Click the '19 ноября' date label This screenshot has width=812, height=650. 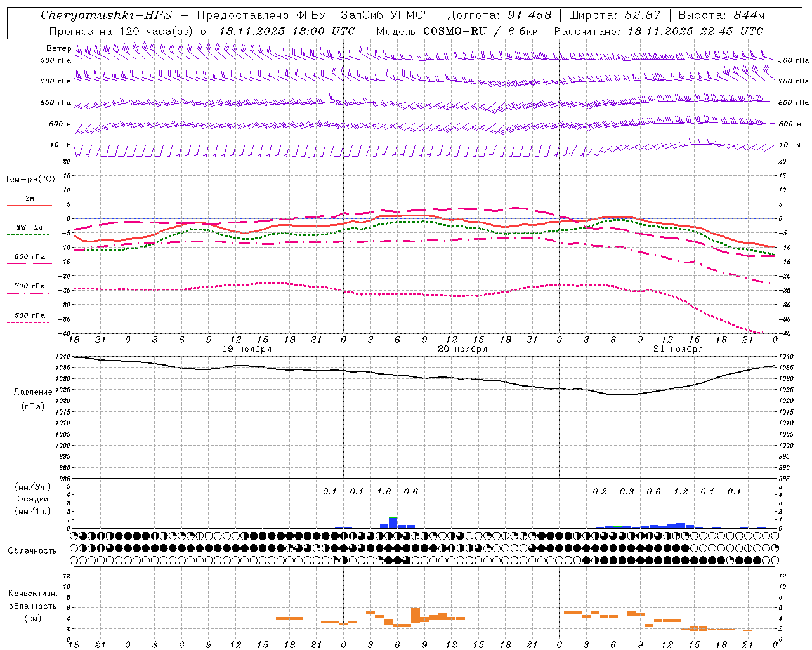(247, 349)
